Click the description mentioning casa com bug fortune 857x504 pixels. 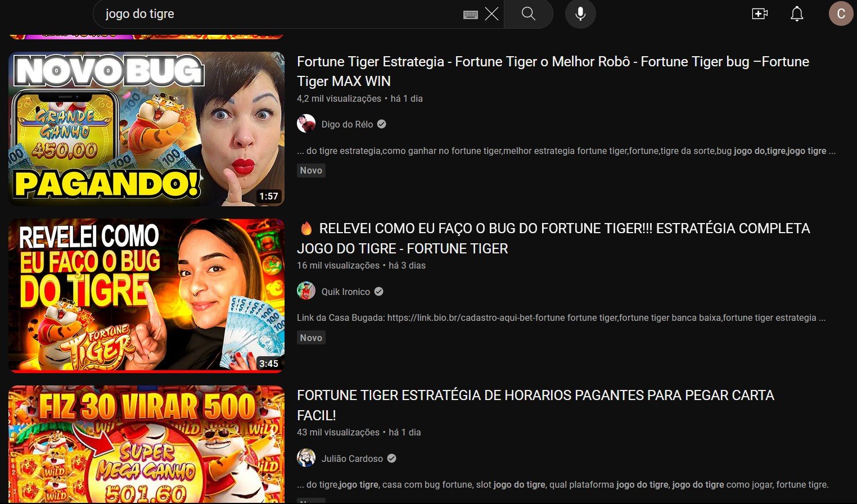pos(563,484)
